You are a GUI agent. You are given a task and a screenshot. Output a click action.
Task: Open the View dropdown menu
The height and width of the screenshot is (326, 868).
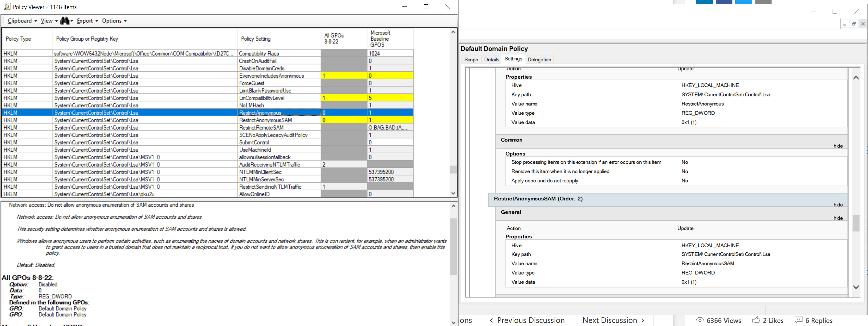pyautogui.click(x=49, y=21)
